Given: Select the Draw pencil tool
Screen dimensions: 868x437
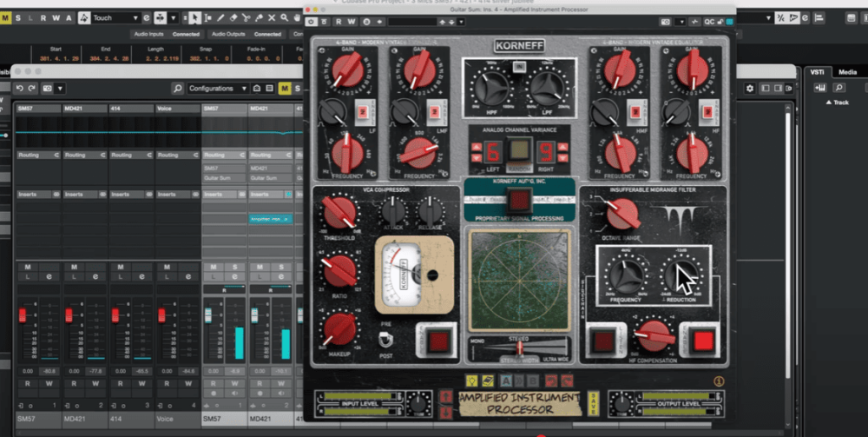Looking at the screenshot, I should (220, 17).
